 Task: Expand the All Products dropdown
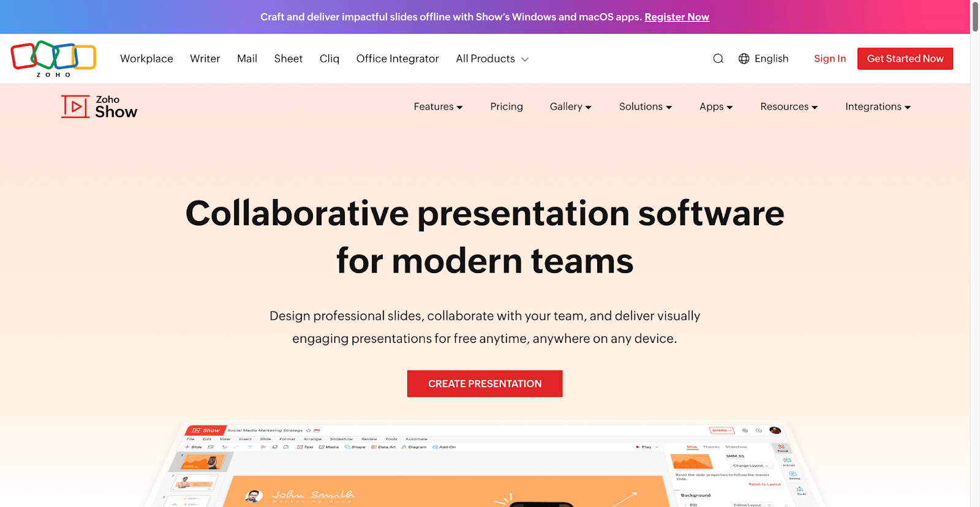click(x=492, y=59)
